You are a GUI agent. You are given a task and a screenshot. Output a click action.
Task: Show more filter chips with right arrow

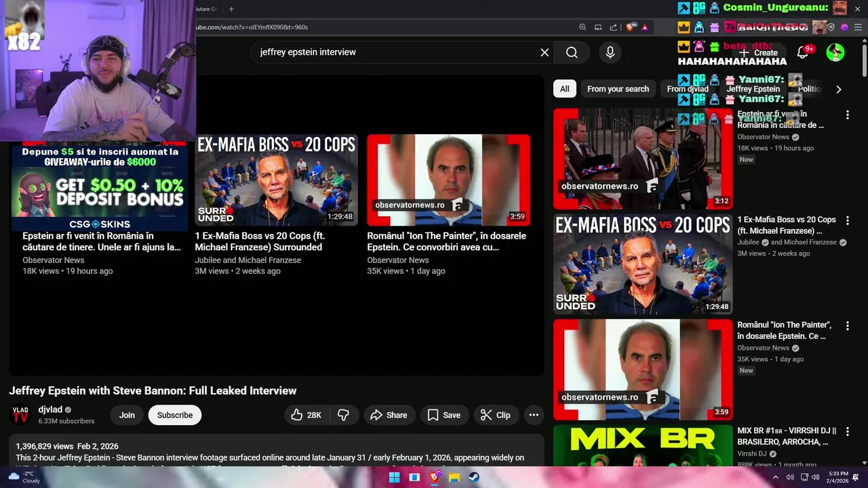[x=838, y=89]
